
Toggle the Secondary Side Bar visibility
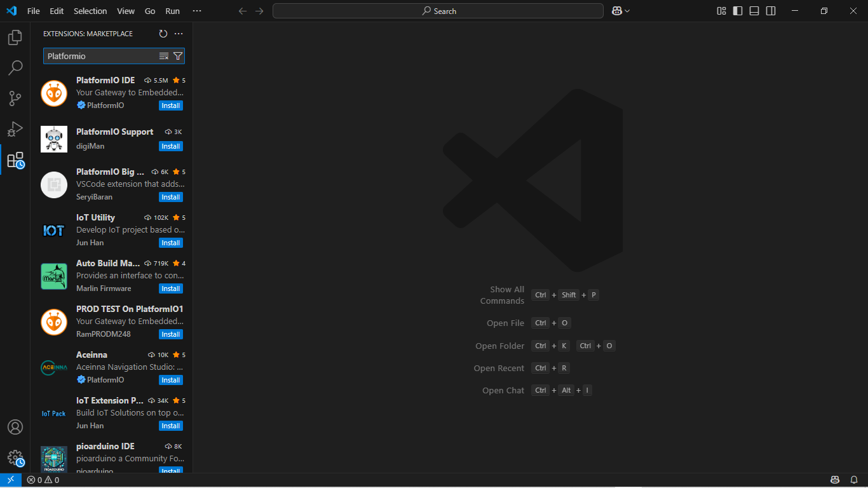[x=771, y=11]
